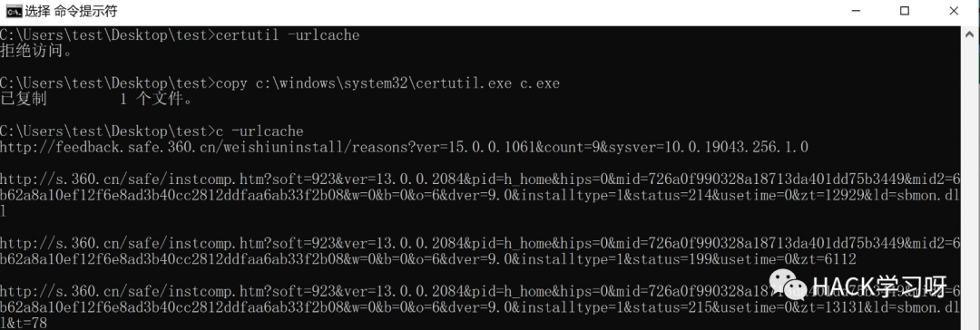Click the "HACK学习呀" watermark text
980x330 pixels.
pyautogui.click(x=880, y=288)
